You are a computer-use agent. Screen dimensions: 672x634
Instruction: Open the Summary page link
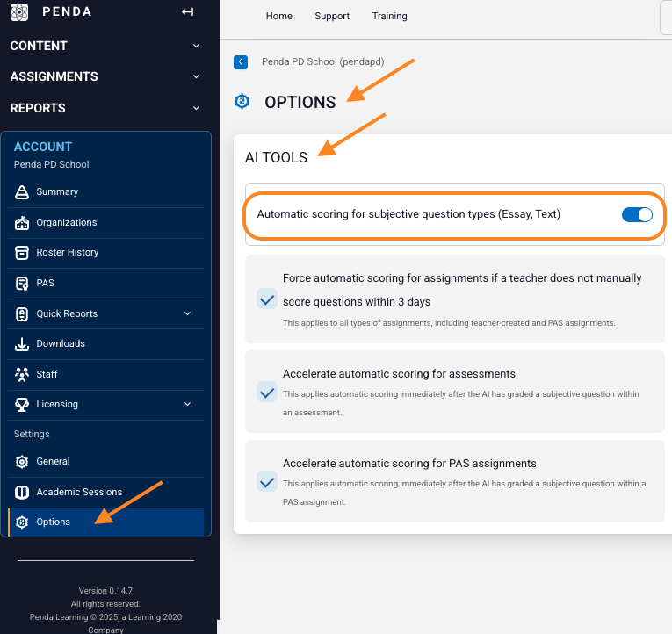click(x=57, y=192)
